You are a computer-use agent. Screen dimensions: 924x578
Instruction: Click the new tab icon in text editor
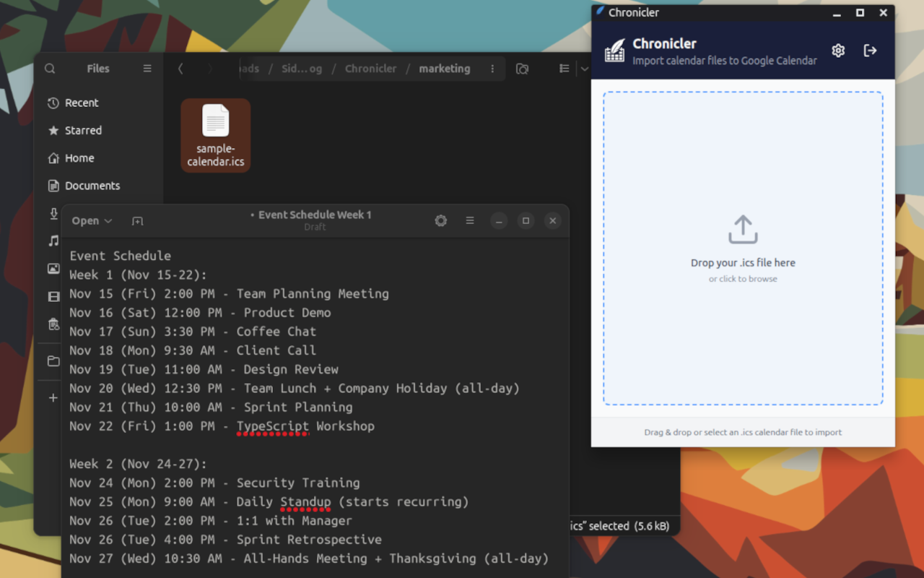(x=137, y=221)
